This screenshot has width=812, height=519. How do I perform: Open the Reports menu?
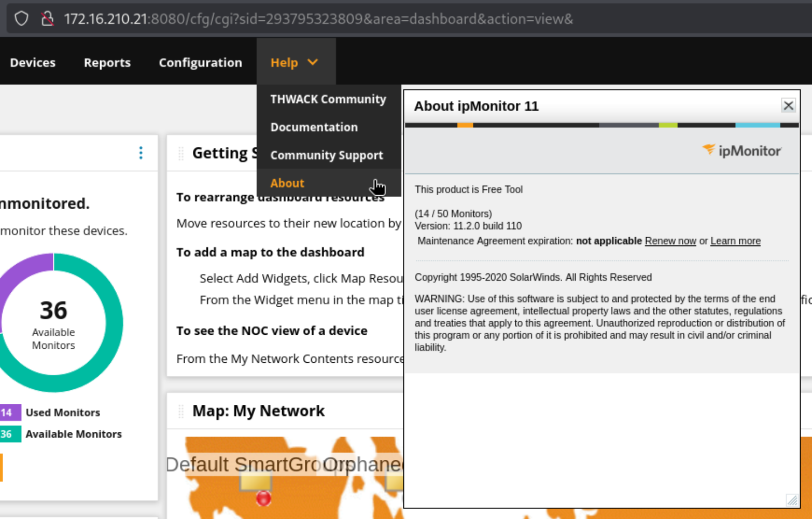[107, 62]
